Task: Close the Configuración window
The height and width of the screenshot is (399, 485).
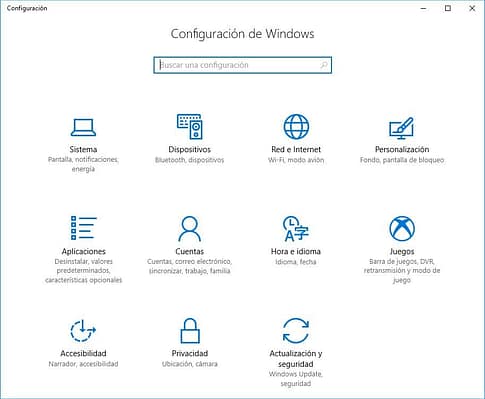Action: [472, 9]
